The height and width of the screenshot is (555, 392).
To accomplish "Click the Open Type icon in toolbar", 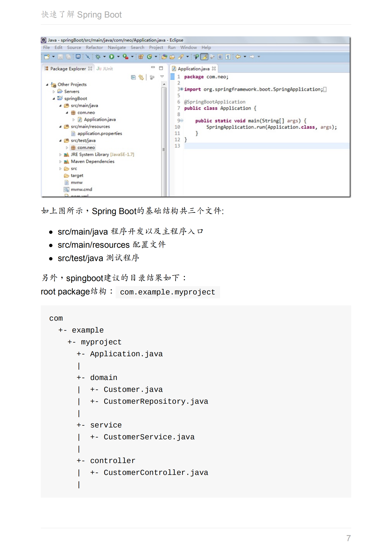I will pos(164,57).
